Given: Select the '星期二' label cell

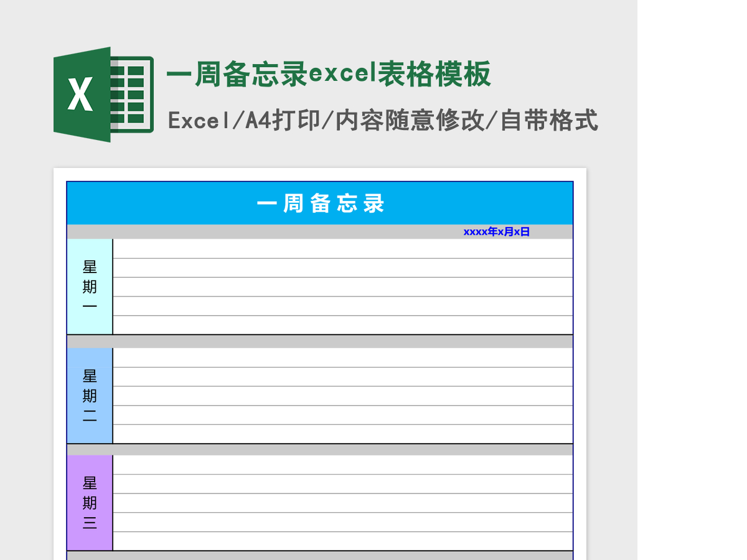Looking at the screenshot, I should tap(90, 396).
